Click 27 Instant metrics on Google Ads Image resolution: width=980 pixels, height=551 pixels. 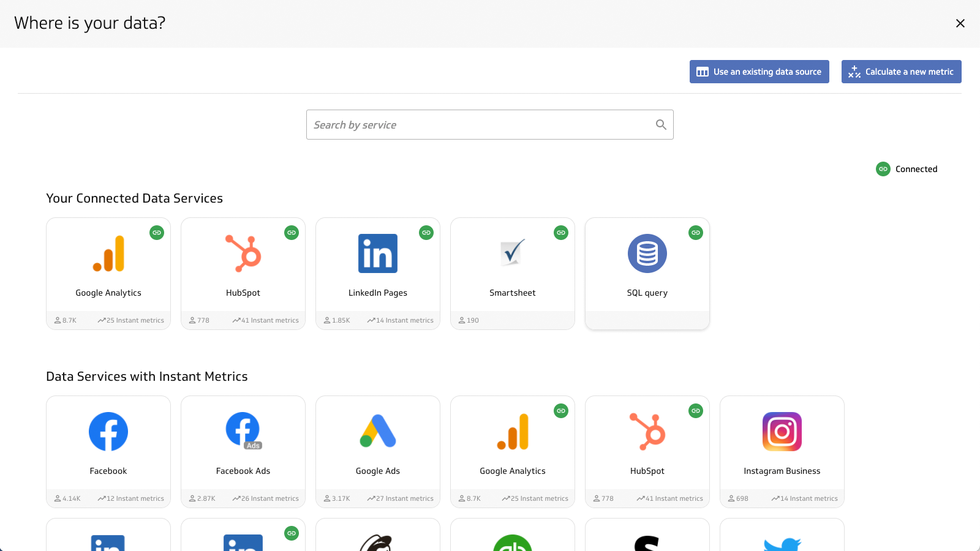point(401,498)
